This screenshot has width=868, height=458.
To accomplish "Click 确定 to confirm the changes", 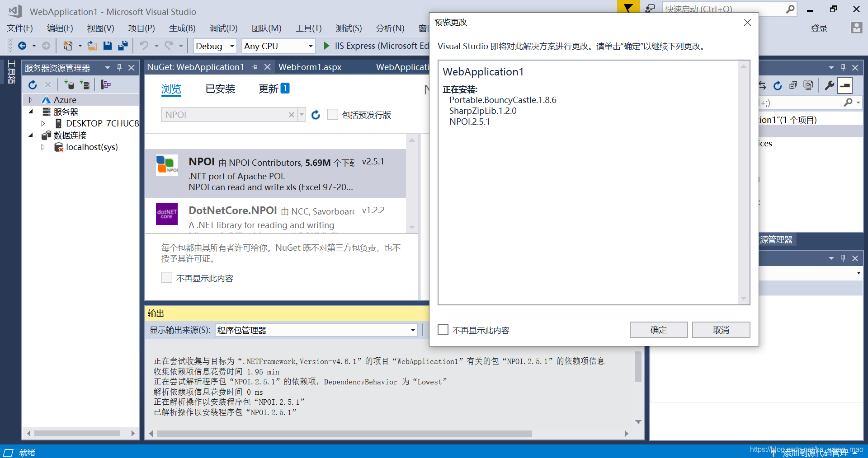I will pos(659,330).
